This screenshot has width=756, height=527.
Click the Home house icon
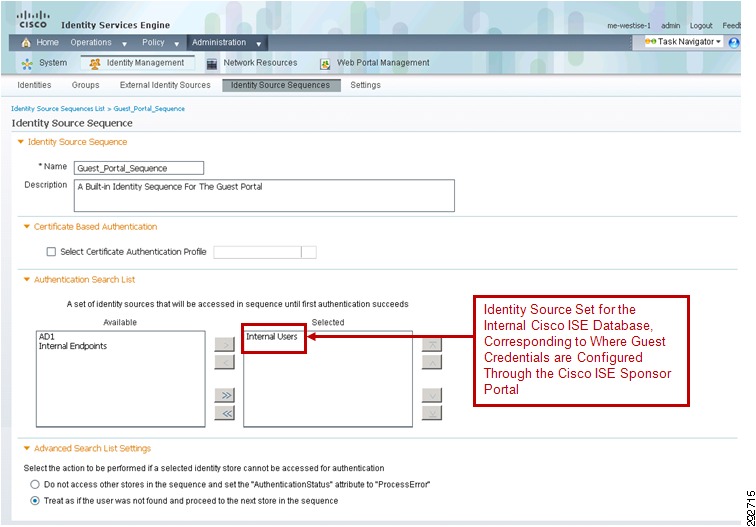click(26, 43)
